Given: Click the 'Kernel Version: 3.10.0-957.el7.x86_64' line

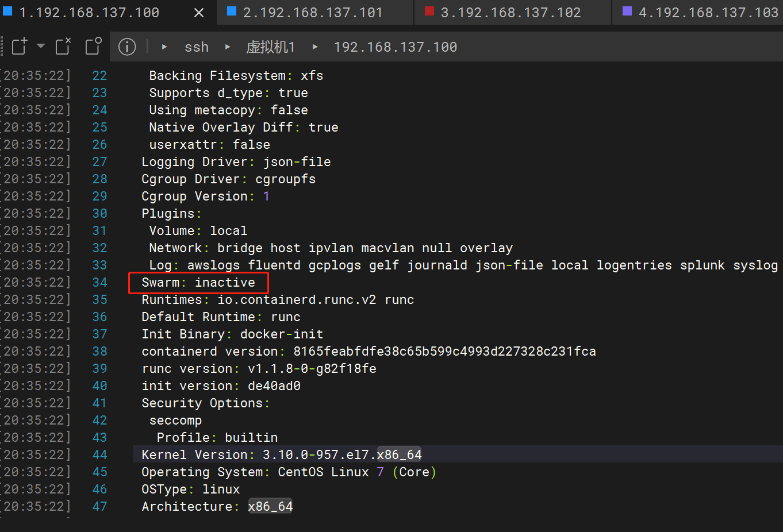Looking at the screenshot, I should [282, 454].
